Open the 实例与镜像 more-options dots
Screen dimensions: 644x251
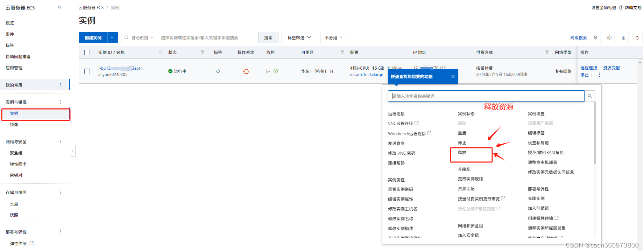pyautogui.click(x=60, y=102)
